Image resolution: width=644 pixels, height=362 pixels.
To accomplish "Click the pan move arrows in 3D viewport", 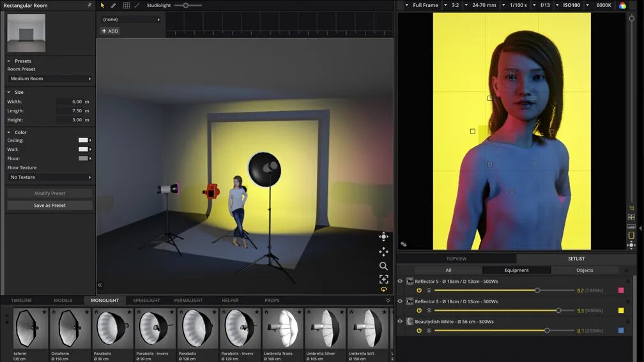I will click(x=383, y=252).
